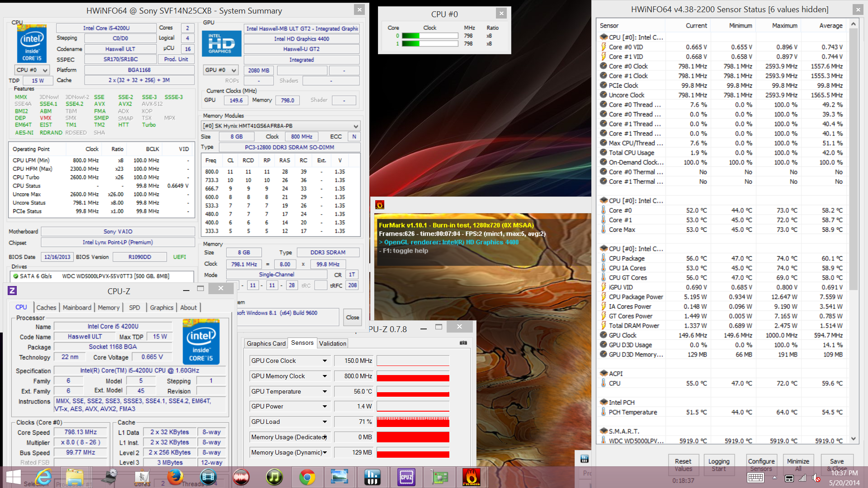Click the Intel inside logo in CPU-Z
Viewport: 868px width, 488px height.
[201, 342]
